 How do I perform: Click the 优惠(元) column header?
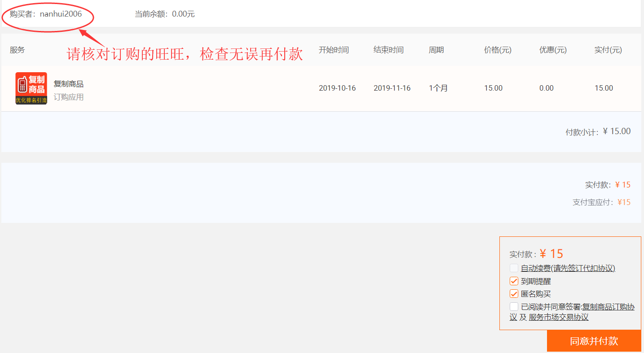click(553, 50)
